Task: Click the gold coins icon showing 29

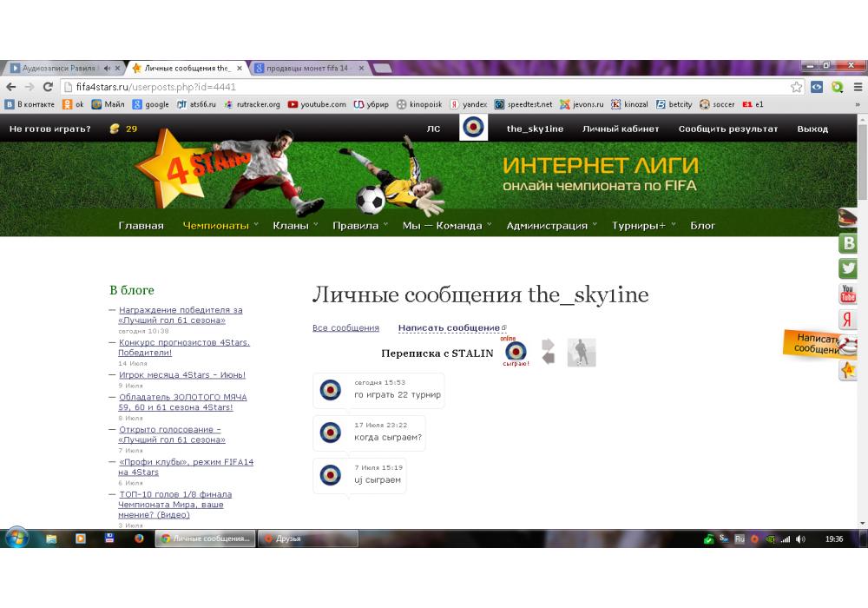Action: (x=115, y=129)
